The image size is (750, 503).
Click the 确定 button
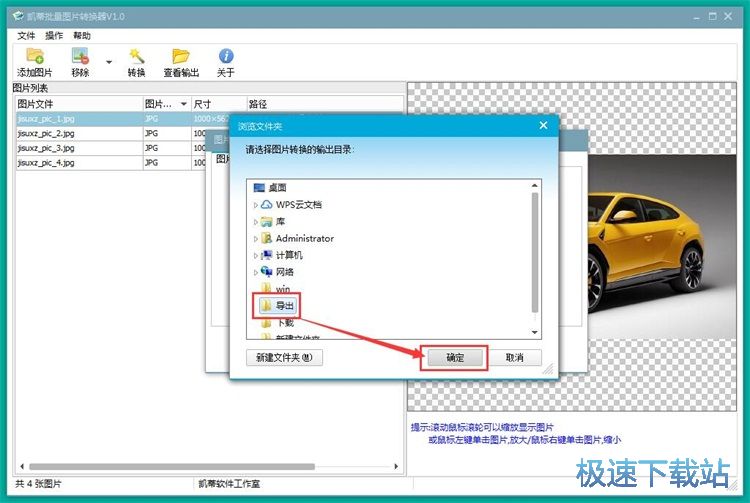[454, 358]
